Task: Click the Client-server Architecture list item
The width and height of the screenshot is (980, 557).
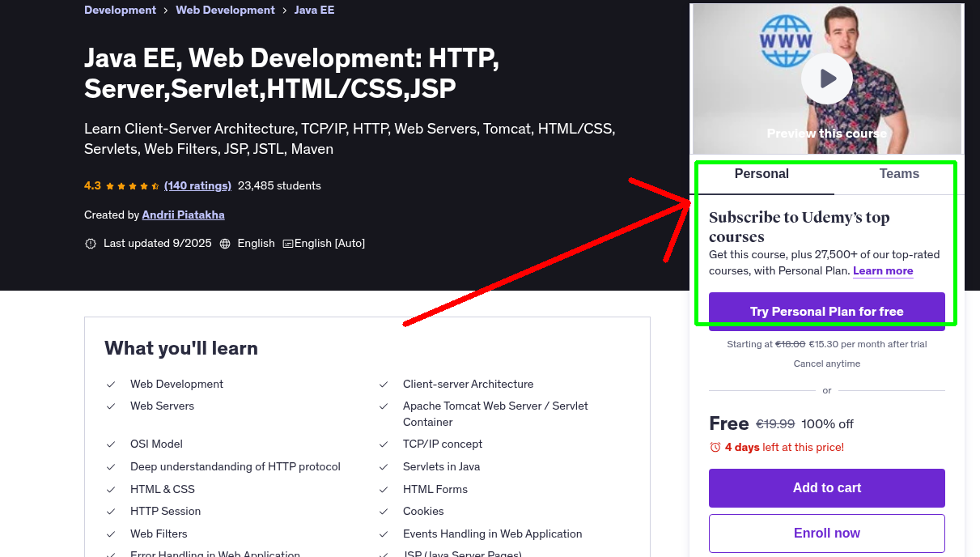Action: coord(468,385)
